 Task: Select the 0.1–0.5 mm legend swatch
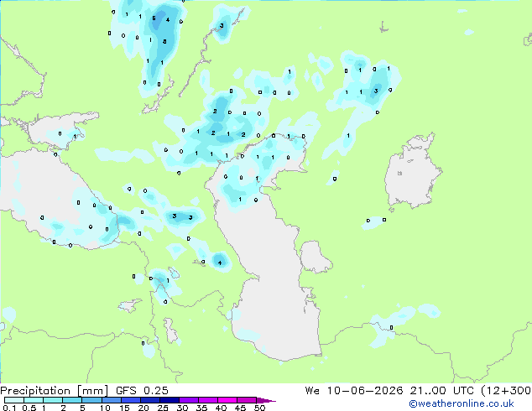[14, 400]
